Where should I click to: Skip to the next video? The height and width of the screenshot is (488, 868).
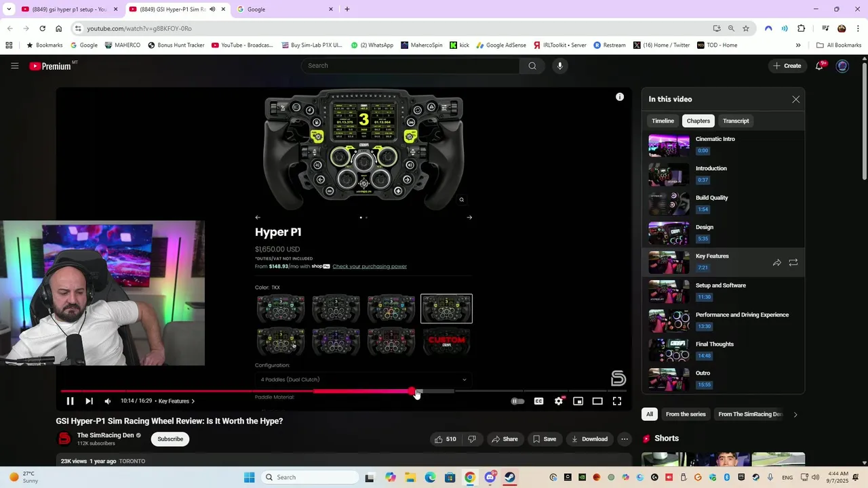(89, 401)
